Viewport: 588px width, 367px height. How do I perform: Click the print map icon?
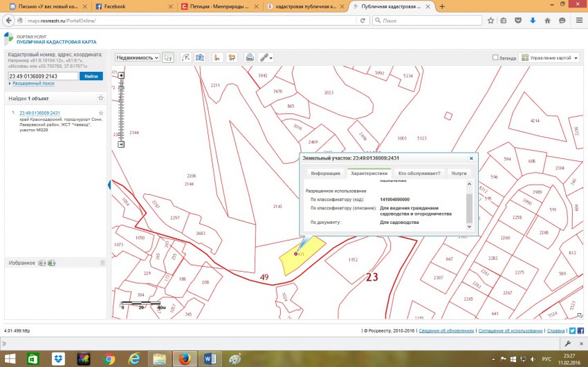pos(250,57)
